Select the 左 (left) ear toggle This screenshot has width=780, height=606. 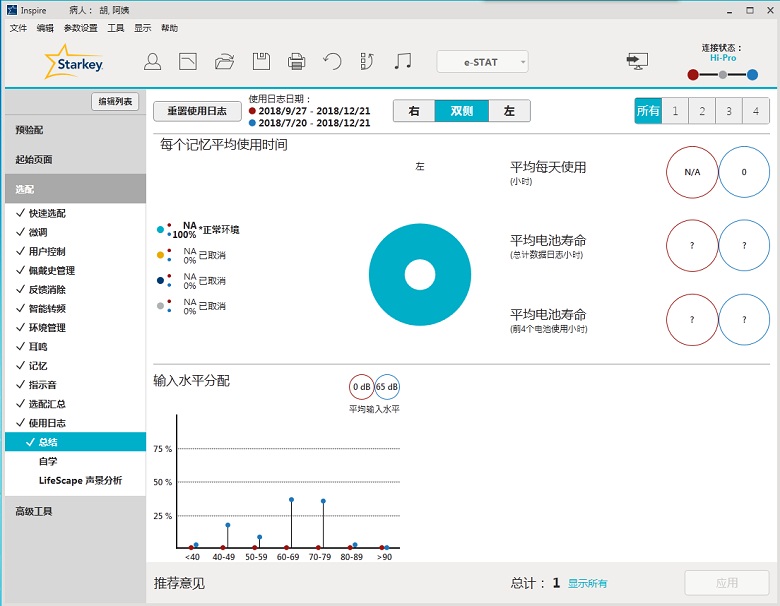pyautogui.click(x=509, y=111)
